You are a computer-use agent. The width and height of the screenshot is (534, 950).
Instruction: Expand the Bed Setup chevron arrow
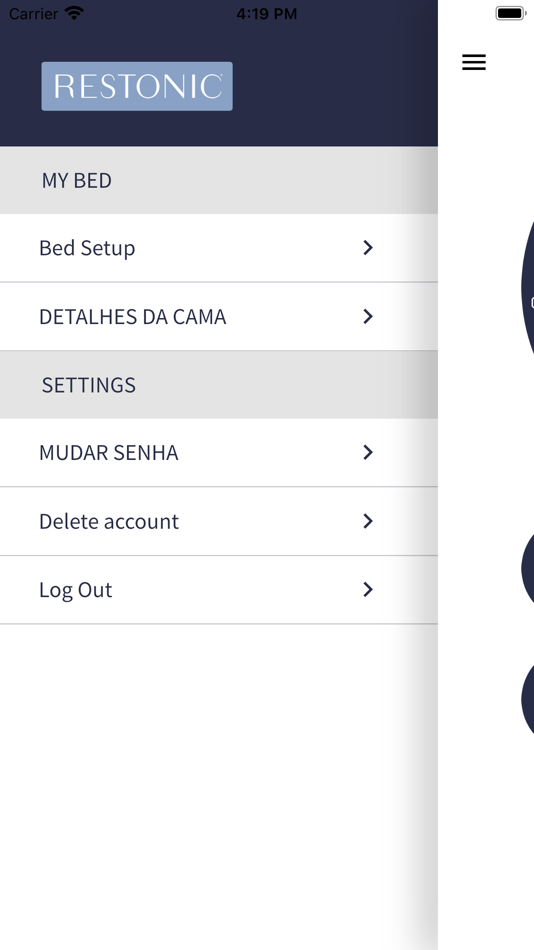coord(367,247)
